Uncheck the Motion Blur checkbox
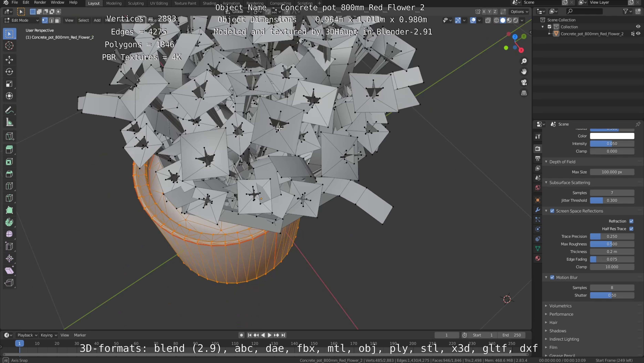 point(552,278)
